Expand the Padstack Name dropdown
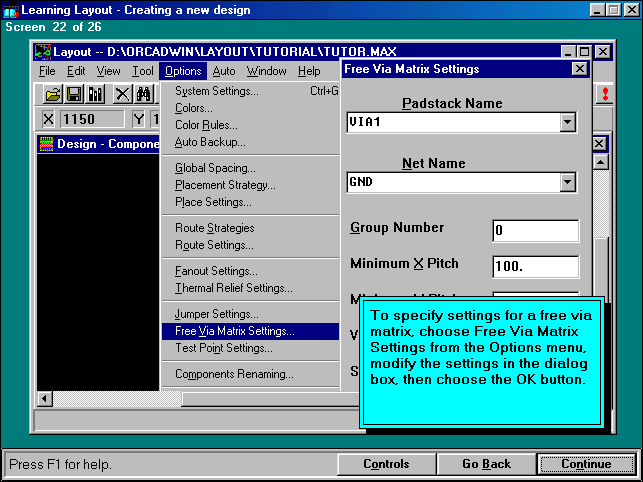The height and width of the screenshot is (482, 643). [568, 122]
